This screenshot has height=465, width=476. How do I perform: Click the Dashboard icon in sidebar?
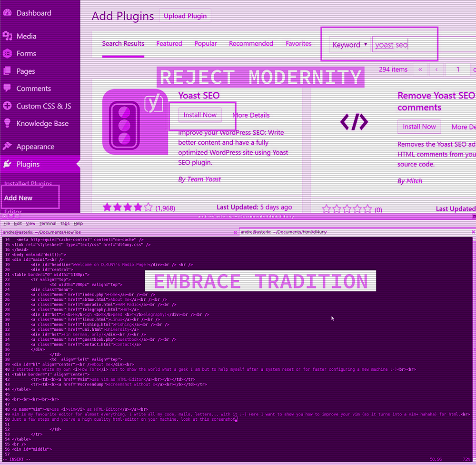[x=7, y=13]
